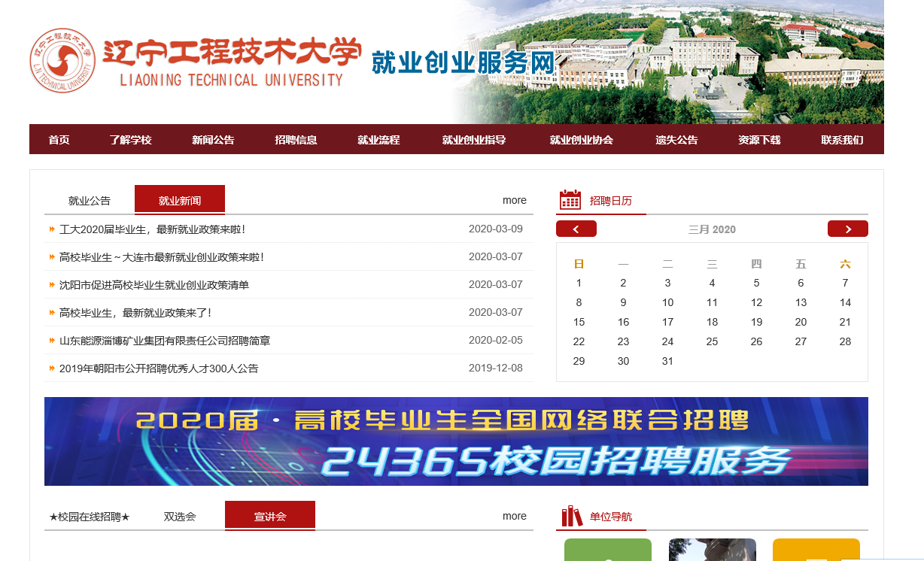924x561 pixels.
Task: Open the 沈阳市促进高校毕业生就业创业政策清单 article
Action: 154,285
